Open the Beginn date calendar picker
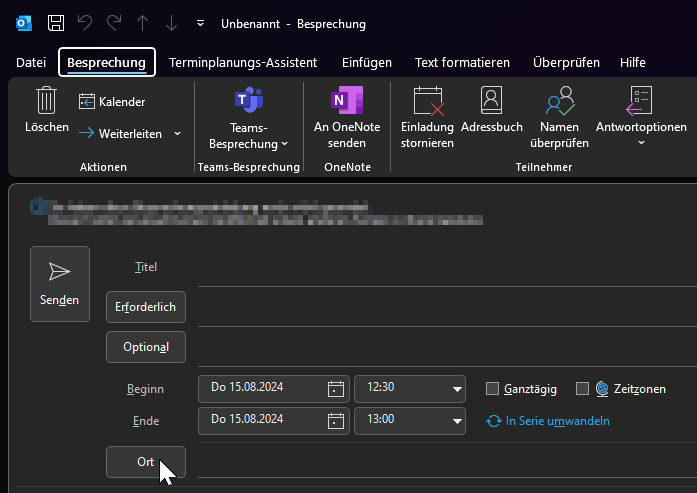The image size is (697, 493). point(336,389)
